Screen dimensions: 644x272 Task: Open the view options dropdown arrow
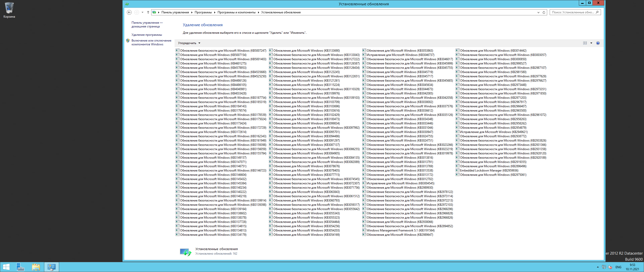[591, 43]
